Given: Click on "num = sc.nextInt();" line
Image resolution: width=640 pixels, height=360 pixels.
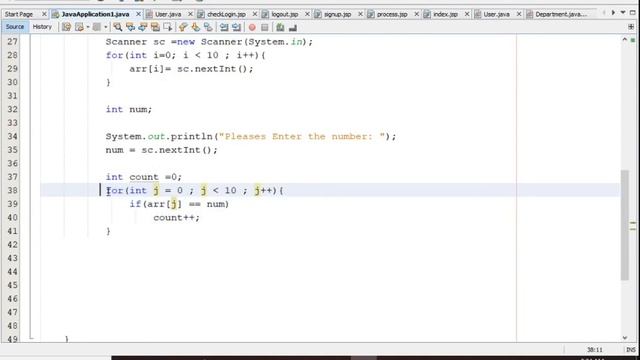Looking at the screenshot, I should click(162, 150).
